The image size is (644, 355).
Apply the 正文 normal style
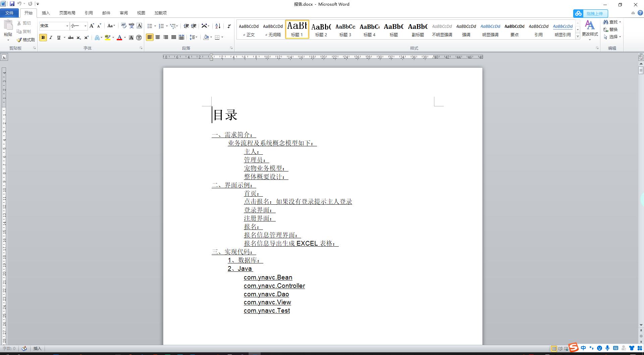[x=249, y=29]
